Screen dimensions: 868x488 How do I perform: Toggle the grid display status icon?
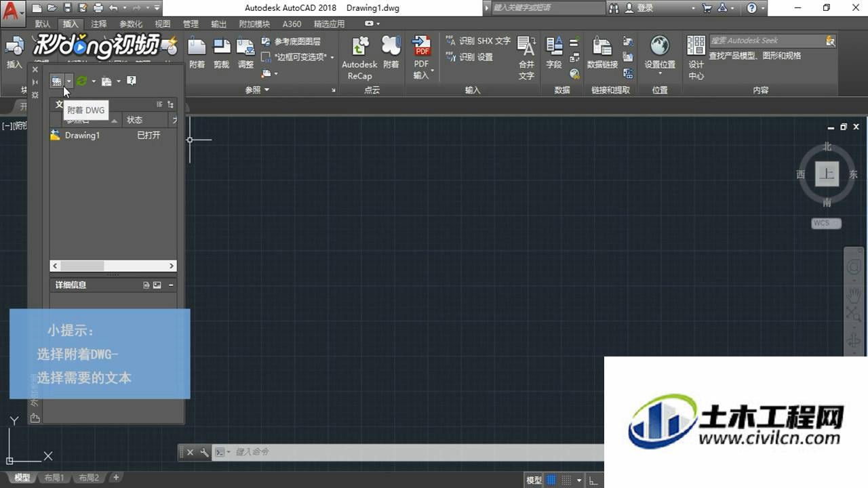pyautogui.click(x=551, y=480)
